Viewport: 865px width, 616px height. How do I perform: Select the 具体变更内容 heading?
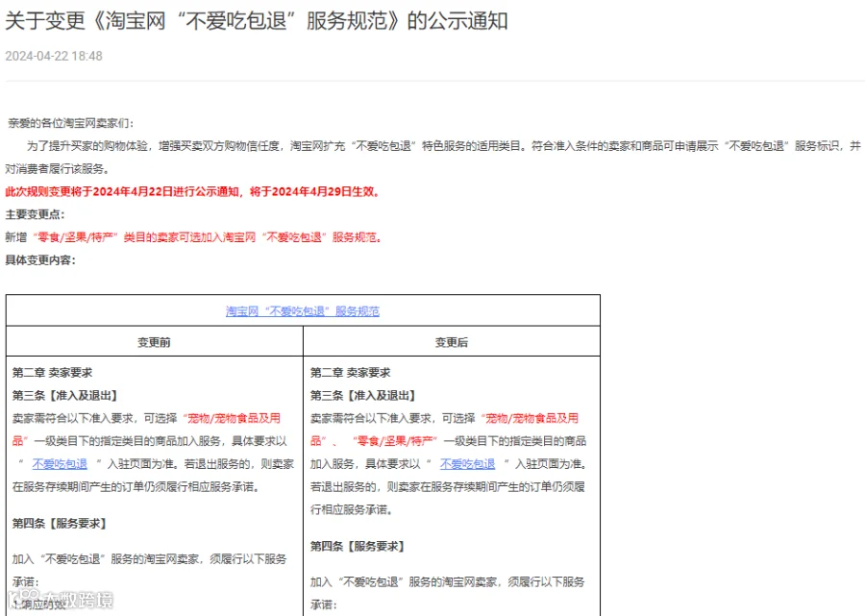tap(40, 259)
